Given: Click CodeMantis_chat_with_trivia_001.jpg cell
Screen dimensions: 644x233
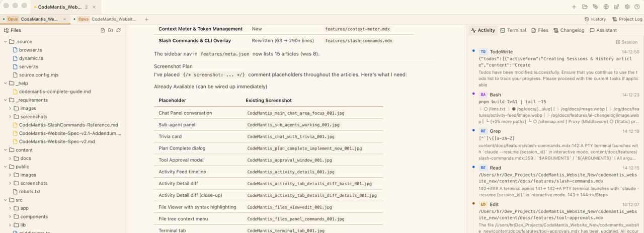Looking at the screenshot, I should [291, 136].
